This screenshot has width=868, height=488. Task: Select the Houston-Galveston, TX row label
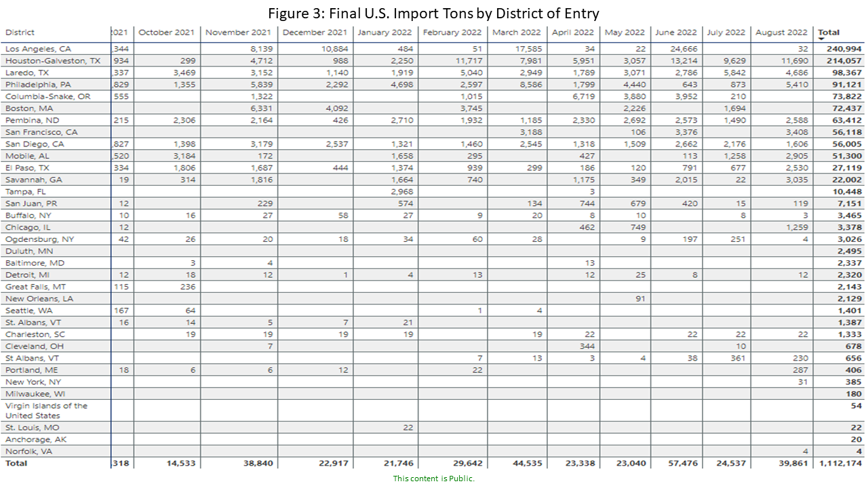pos(53,60)
